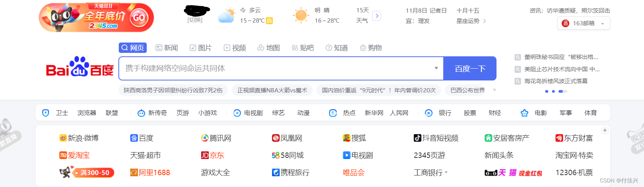The image size is (644, 187).
Task: Open the 15天天气 forecast arrow
Action: point(377,16)
